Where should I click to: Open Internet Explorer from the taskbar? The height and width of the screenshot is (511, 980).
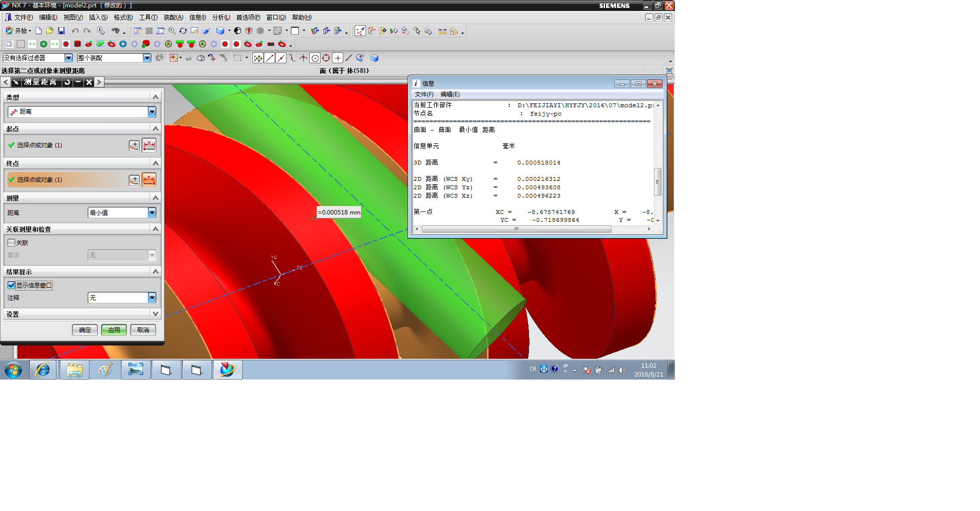(x=43, y=370)
